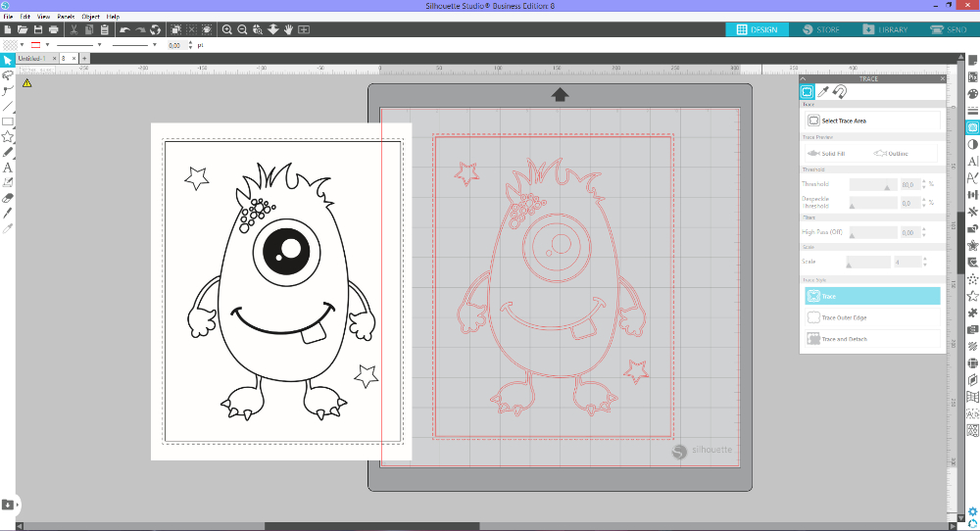Select the freehand Pencil tool
The height and width of the screenshot is (531, 980).
pyautogui.click(x=8, y=153)
